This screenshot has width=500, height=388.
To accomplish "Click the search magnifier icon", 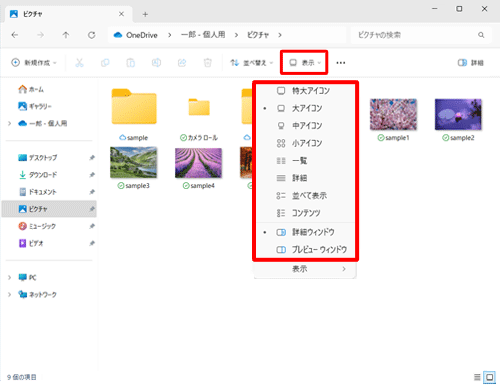I will tap(481, 35).
